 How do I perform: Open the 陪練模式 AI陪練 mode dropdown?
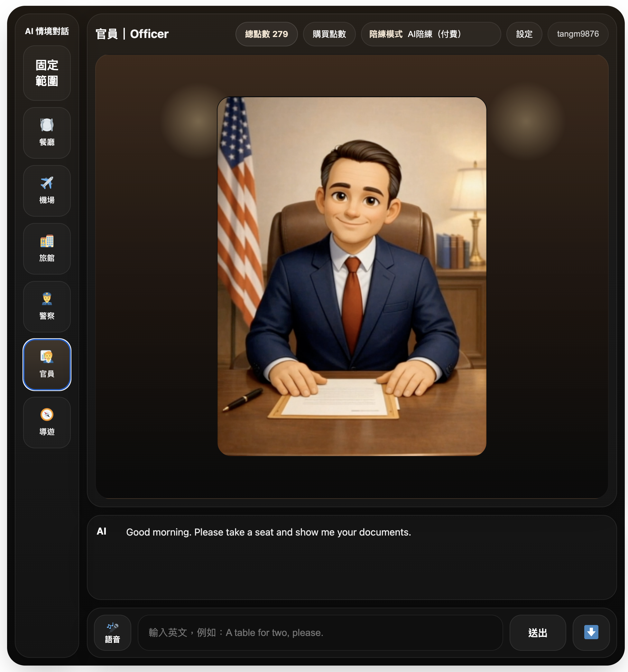[431, 34]
